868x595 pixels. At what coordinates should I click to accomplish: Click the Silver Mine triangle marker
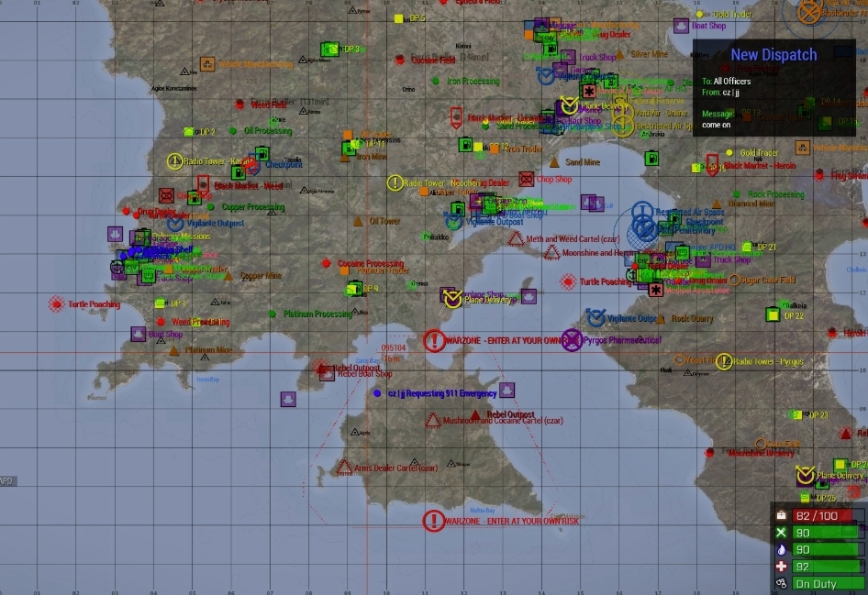[620, 54]
